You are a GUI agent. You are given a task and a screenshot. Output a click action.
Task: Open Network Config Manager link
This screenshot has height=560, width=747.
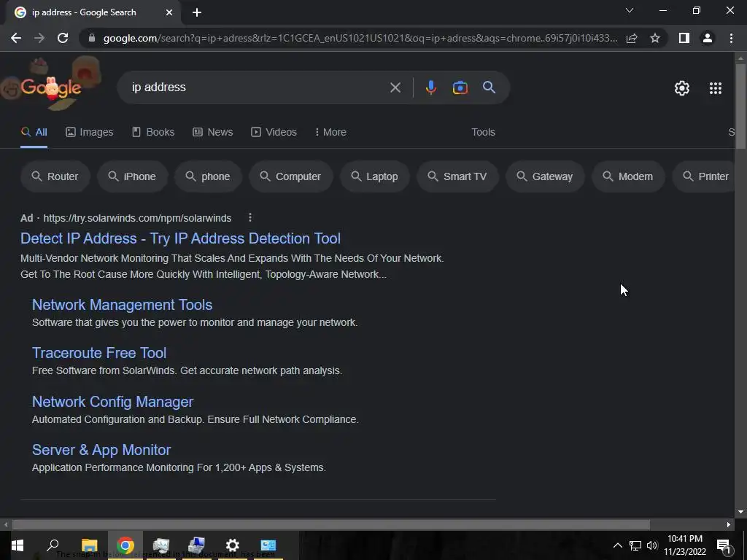tap(112, 402)
